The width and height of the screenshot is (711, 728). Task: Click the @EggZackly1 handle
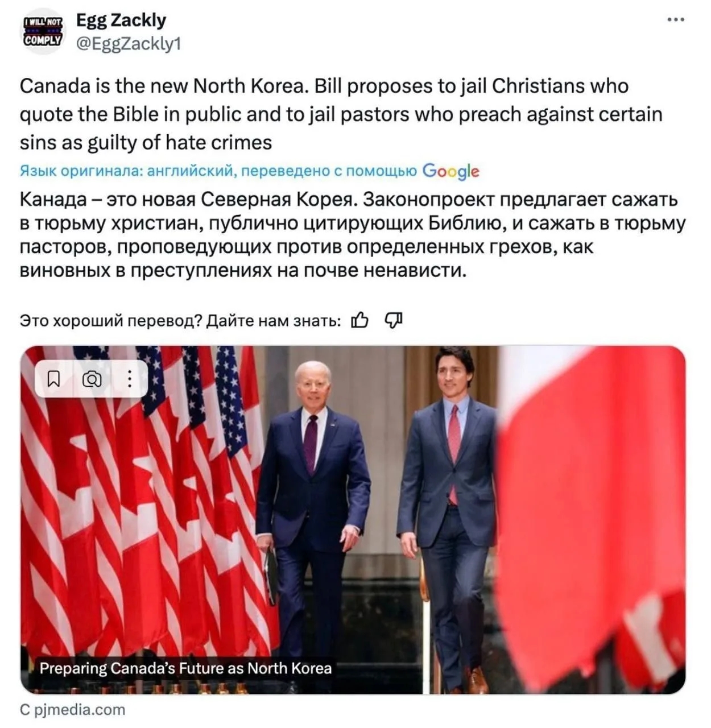pos(129,44)
